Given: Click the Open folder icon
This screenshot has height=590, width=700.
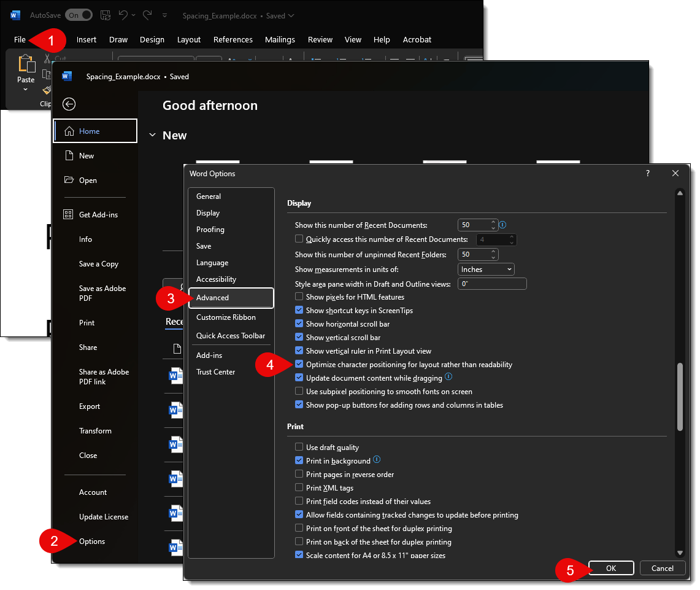Looking at the screenshot, I should pyautogui.click(x=69, y=180).
